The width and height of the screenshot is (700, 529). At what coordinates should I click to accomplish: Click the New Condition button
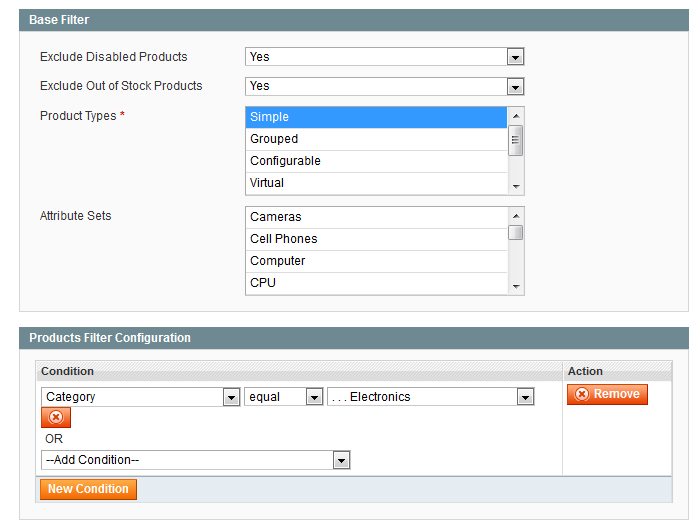[88, 489]
